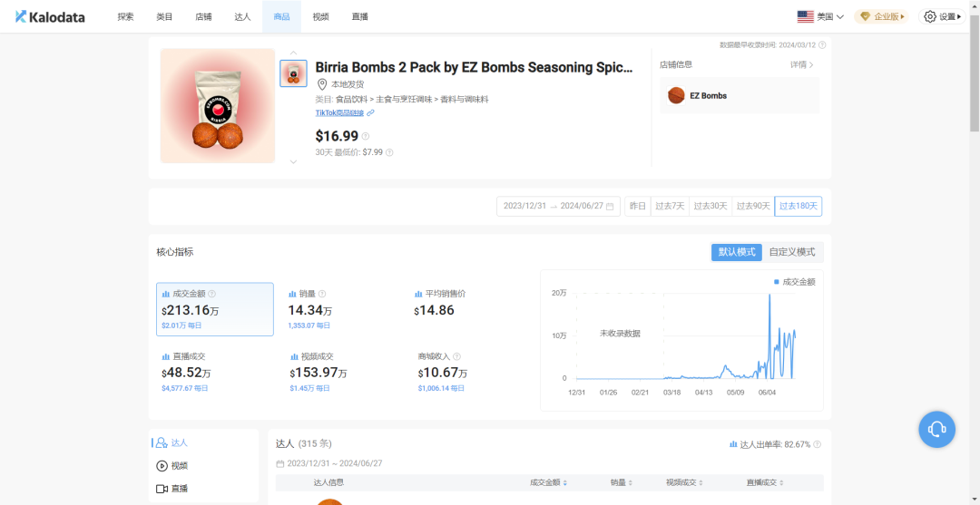Click the help icon beside the $16.99 price

pyautogui.click(x=366, y=136)
